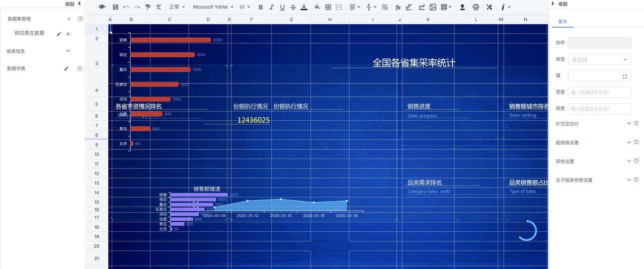Viewport: 644px width, 269px height.
Task: Toggle italic formatting
Action: 272,7
